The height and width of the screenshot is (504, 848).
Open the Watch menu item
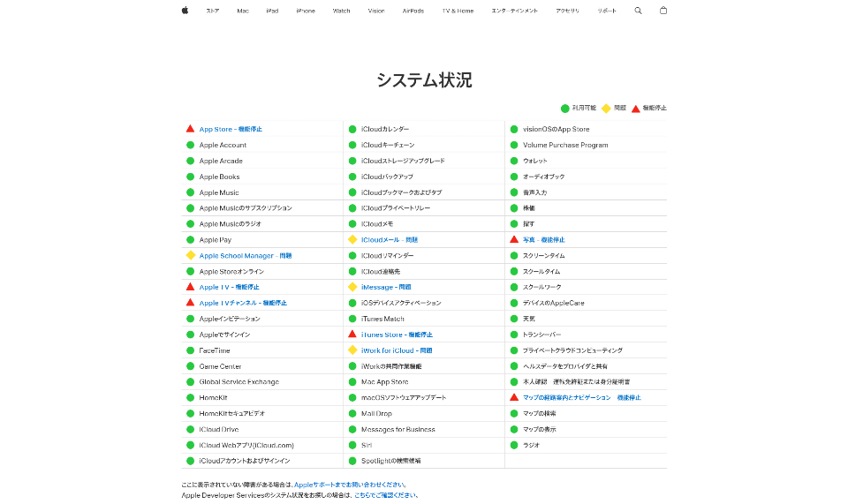(341, 11)
